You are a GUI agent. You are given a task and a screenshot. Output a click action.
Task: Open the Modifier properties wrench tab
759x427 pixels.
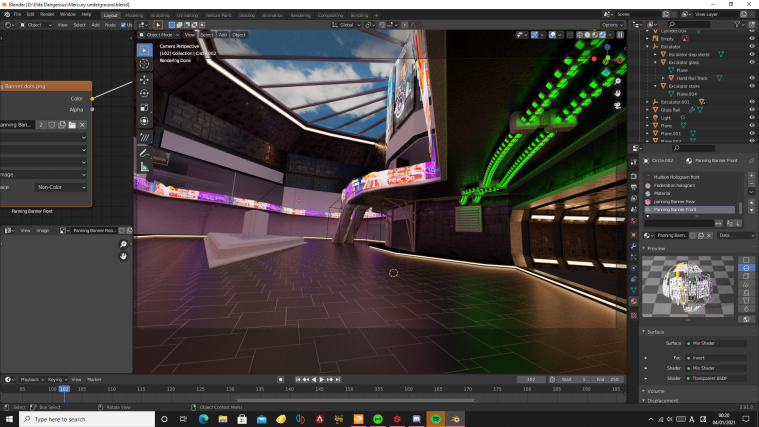click(634, 246)
